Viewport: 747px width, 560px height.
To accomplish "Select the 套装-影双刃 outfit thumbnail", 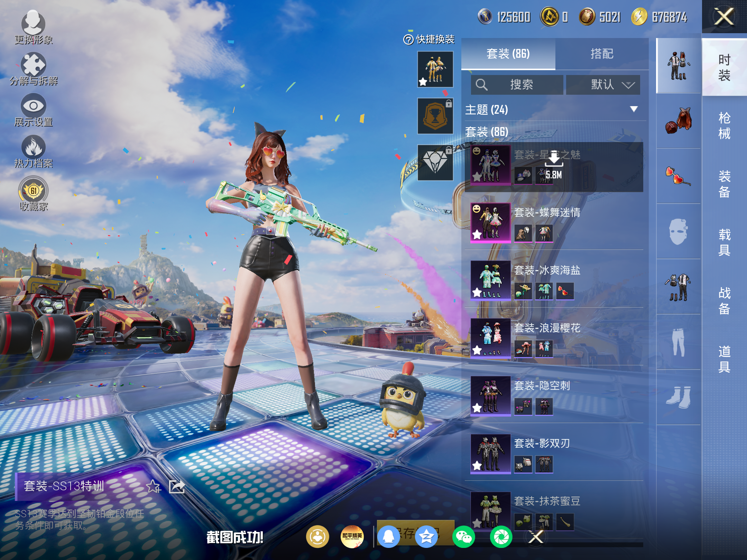I will 490,454.
